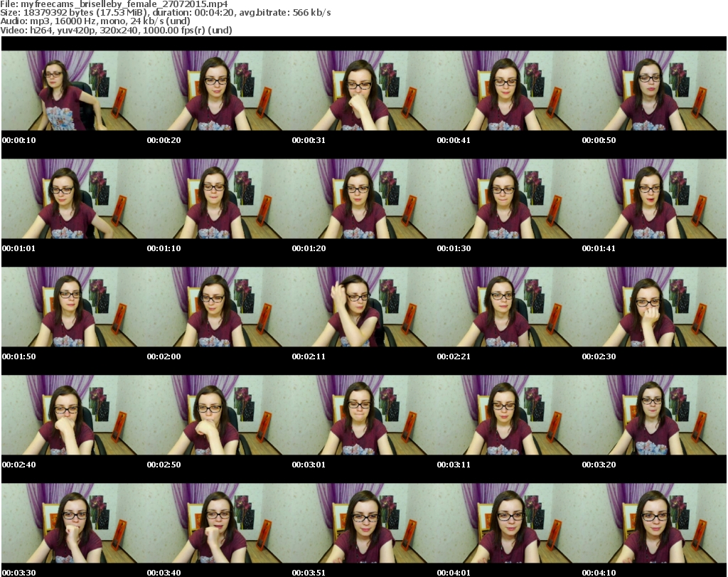Select the thumbnail at 00:02:50
The image size is (728, 577).
click(219, 415)
